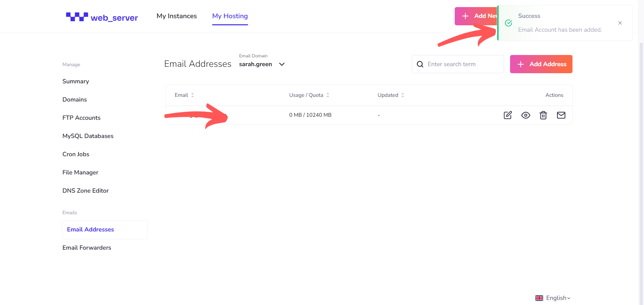Expand the Email Domain dropdown

coord(262,64)
